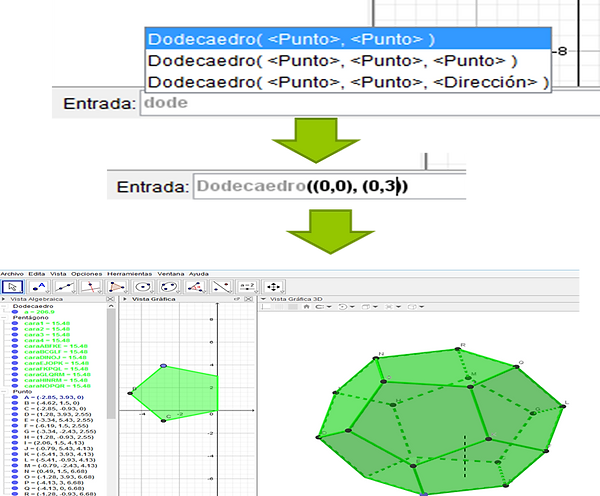Select the Slider a=2 tool

click(x=248, y=287)
